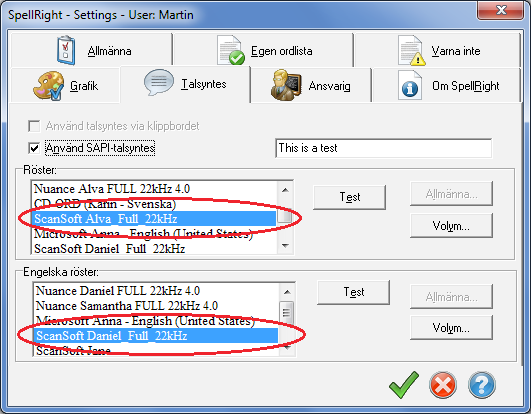Click the Allmänna clipboard icon
This screenshot has height=414, width=531.
(x=66, y=50)
